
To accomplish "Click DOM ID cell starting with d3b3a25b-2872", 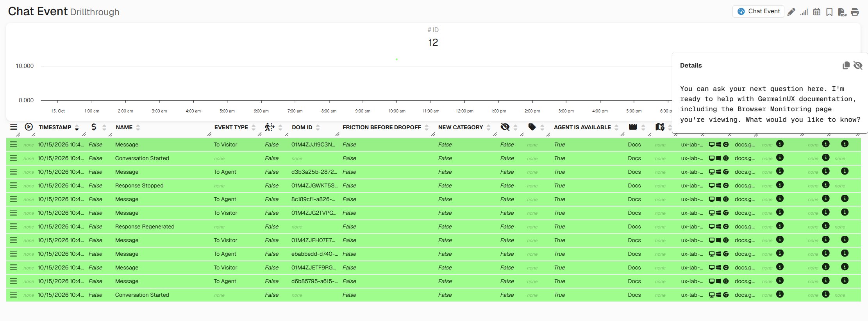I will (314, 172).
